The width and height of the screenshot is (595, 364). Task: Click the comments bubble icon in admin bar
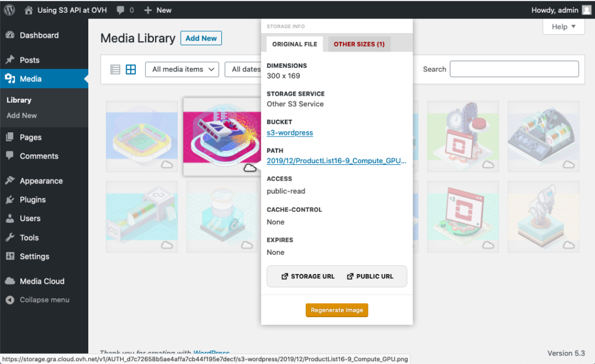120,10
